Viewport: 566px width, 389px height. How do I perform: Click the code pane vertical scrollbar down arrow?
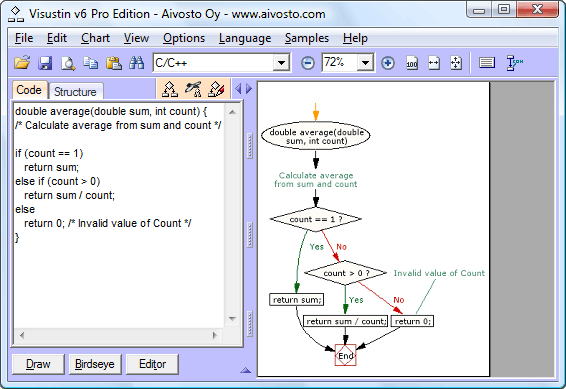232,319
